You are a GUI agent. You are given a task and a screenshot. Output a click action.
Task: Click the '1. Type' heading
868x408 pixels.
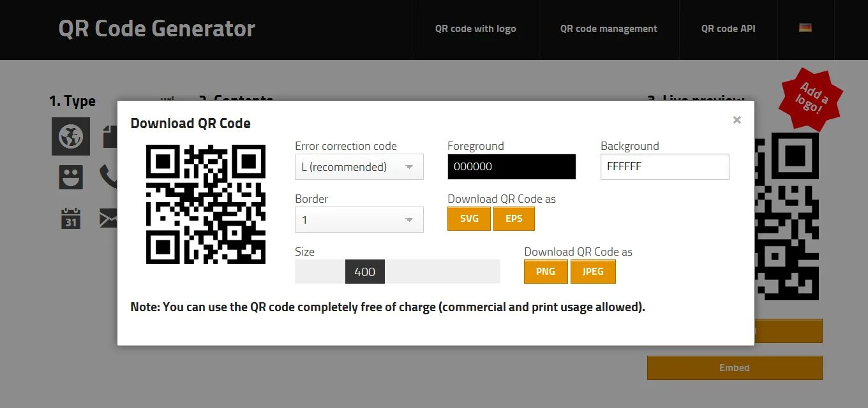pos(72,101)
